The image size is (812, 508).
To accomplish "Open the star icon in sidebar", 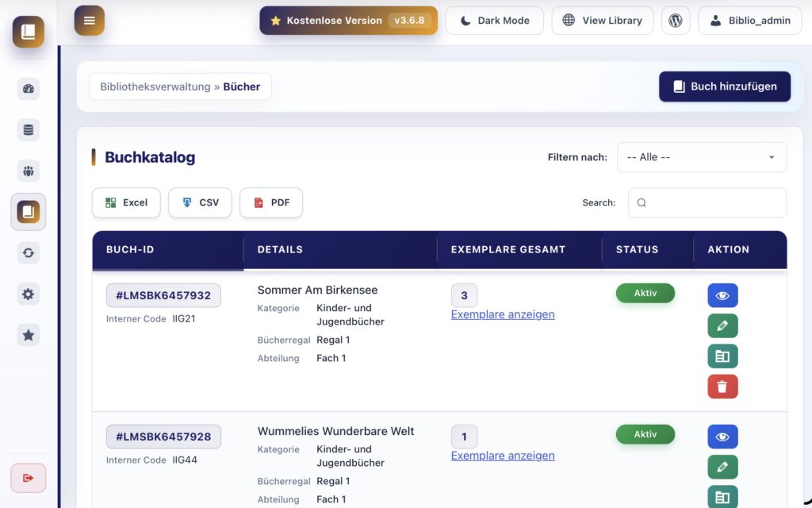I will coord(29,335).
